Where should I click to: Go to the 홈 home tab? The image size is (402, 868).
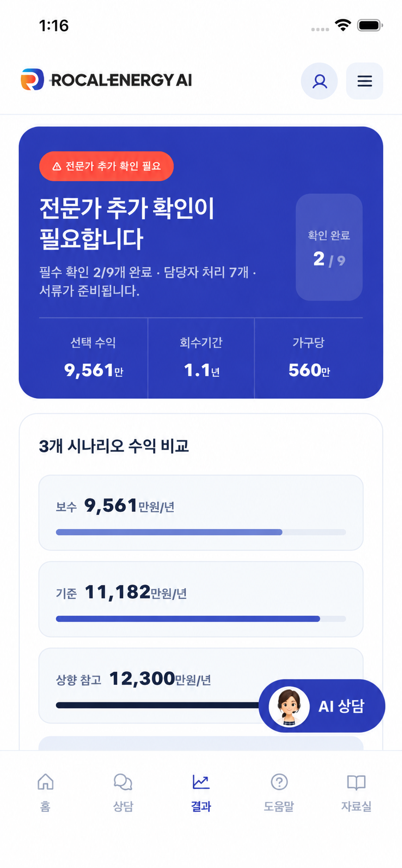click(x=45, y=793)
